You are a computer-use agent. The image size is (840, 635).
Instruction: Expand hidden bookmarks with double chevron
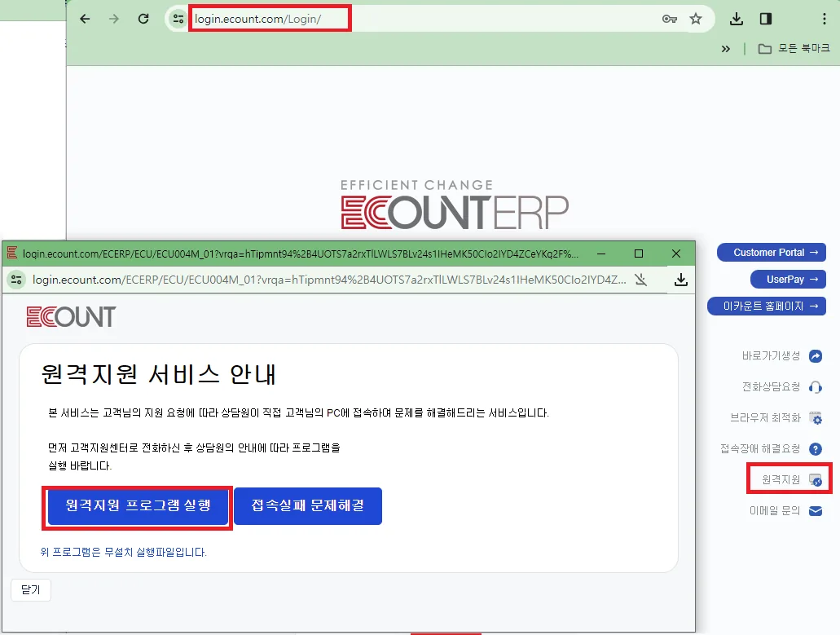pyautogui.click(x=725, y=49)
